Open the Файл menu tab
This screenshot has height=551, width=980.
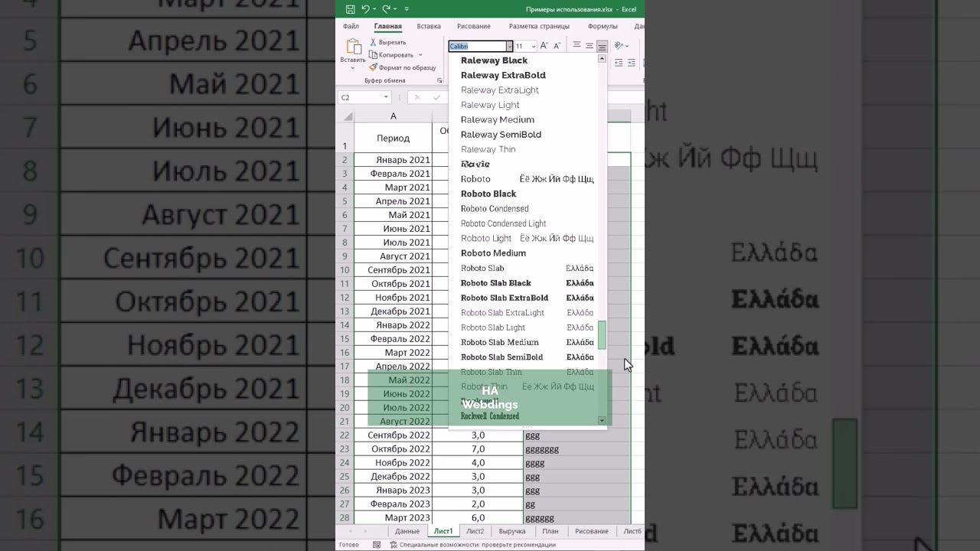[351, 26]
